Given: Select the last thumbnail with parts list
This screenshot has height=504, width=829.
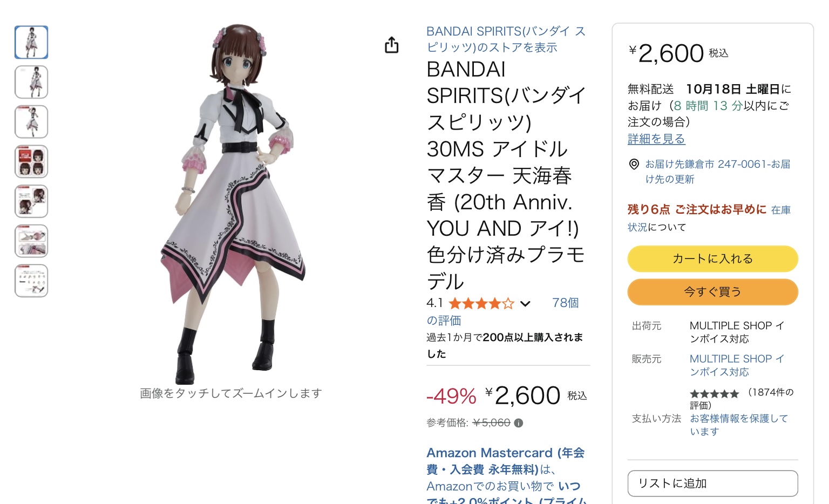Looking at the screenshot, I should (31, 281).
